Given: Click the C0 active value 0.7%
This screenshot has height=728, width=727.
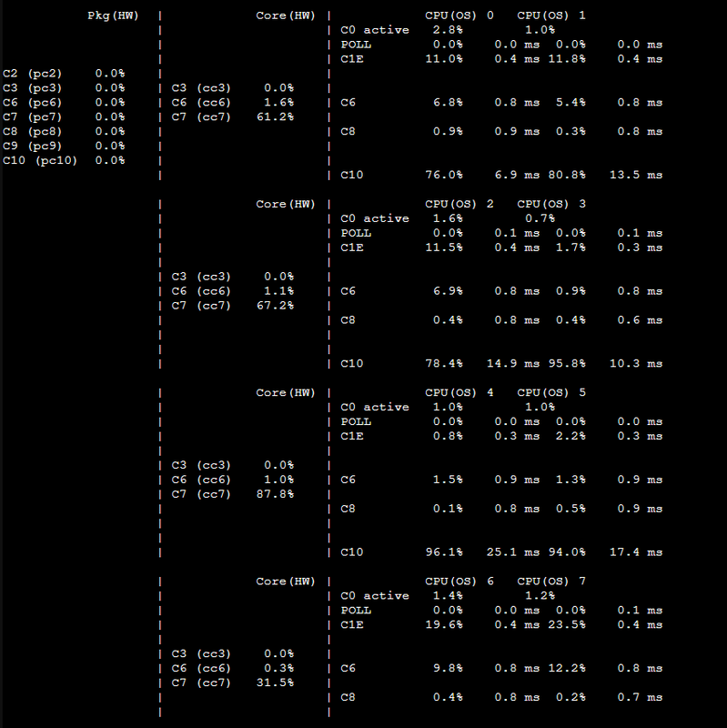Looking at the screenshot, I should pos(540,218).
